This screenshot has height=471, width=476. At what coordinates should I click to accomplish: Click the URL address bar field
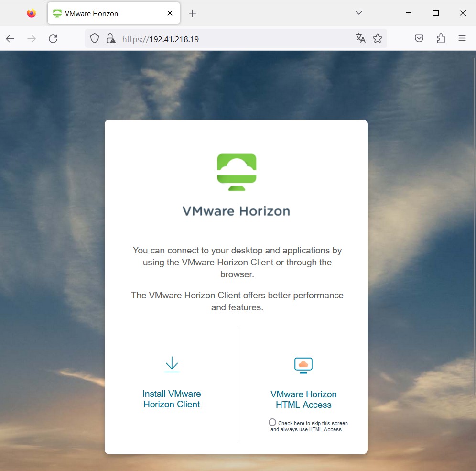(229, 39)
